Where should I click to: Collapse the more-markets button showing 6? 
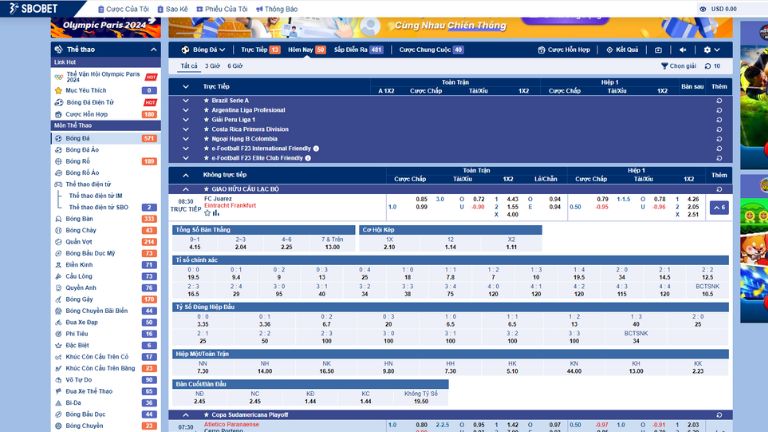(719, 208)
